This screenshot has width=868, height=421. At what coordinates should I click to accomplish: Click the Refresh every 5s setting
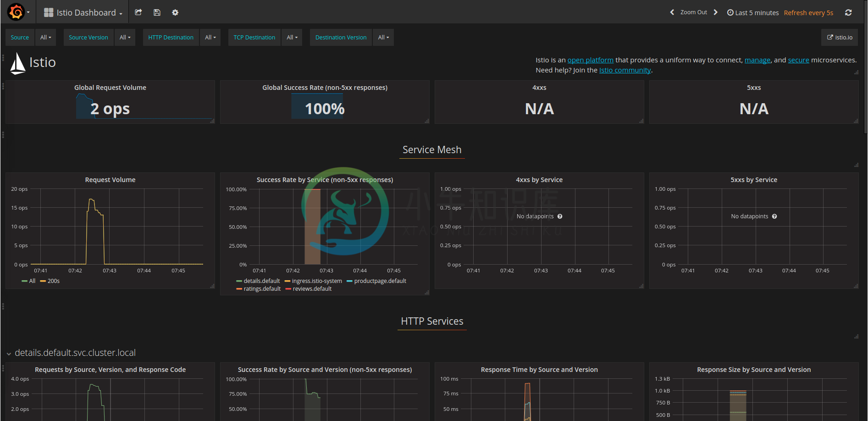(x=808, y=13)
